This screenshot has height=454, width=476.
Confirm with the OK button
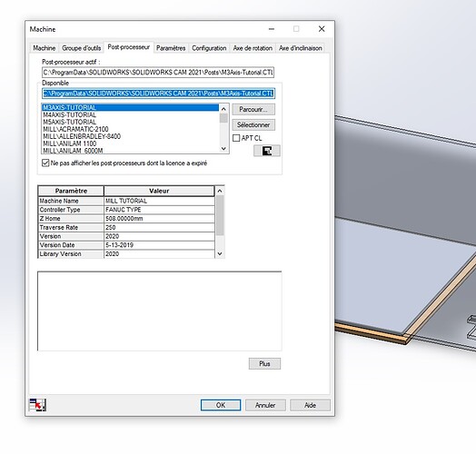tap(221, 405)
